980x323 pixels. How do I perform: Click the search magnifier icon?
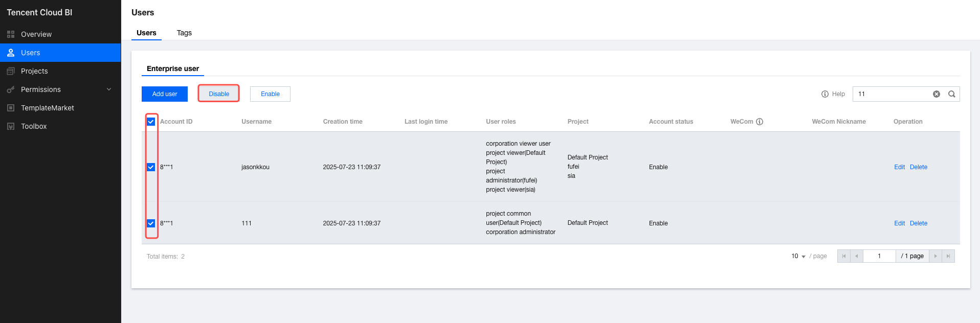[x=952, y=94]
